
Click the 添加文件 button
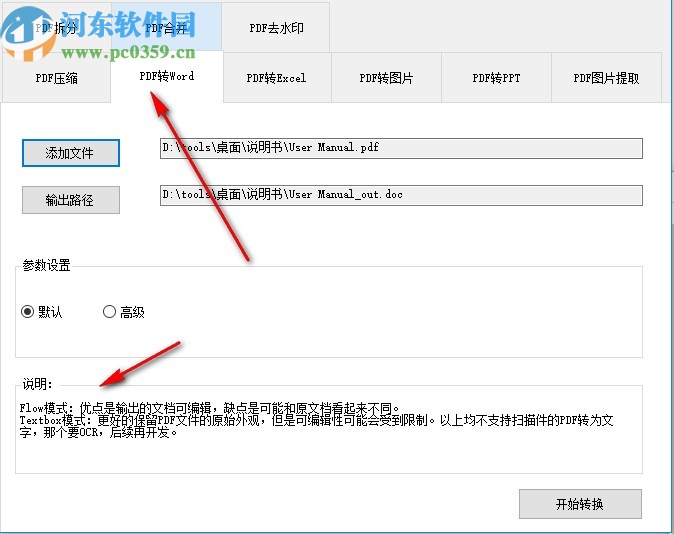71,153
